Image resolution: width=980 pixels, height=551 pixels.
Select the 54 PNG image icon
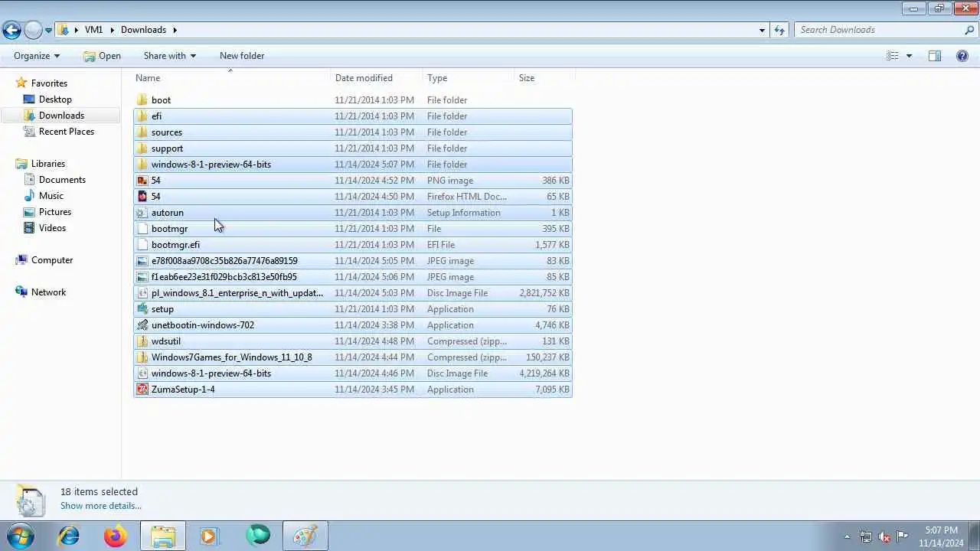pyautogui.click(x=142, y=181)
